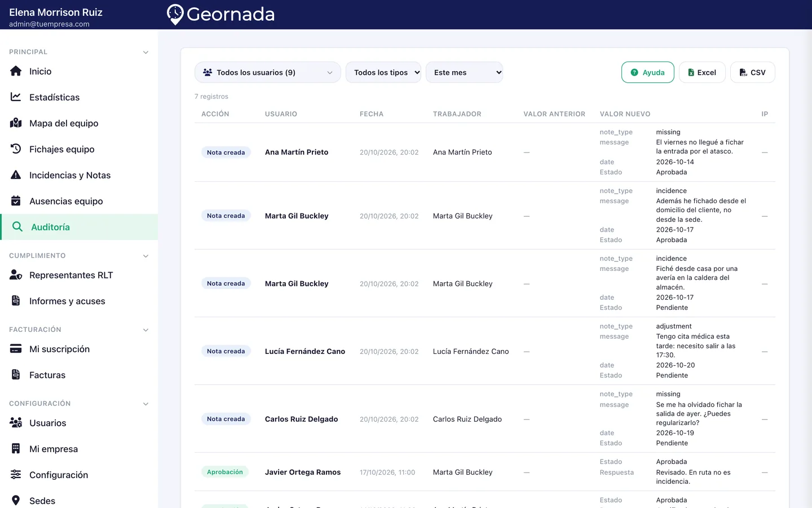Click the Ausencias equipo calendar icon
812x508 pixels.
click(16, 201)
